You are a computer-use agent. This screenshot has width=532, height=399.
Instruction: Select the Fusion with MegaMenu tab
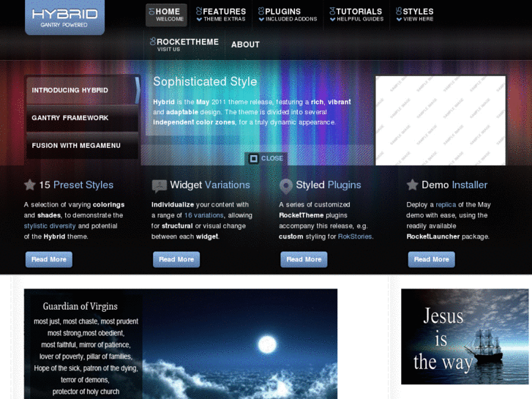point(83,146)
